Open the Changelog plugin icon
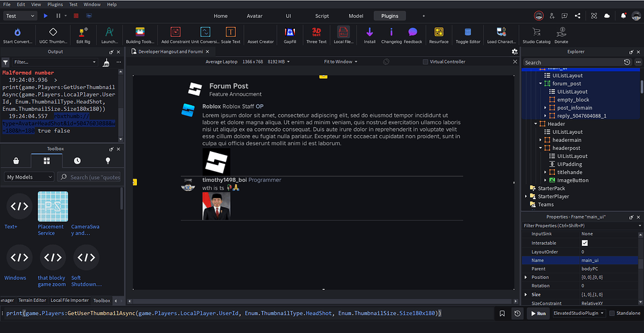The width and height of the screenshot is (644, 333). click(391, 32)
